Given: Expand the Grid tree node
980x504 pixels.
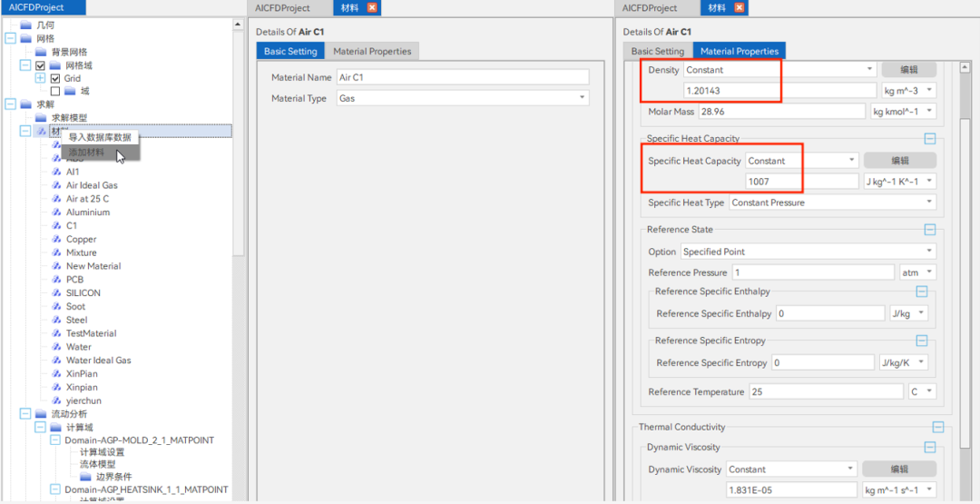Looking at the screenshot, I should pos(41,78).
